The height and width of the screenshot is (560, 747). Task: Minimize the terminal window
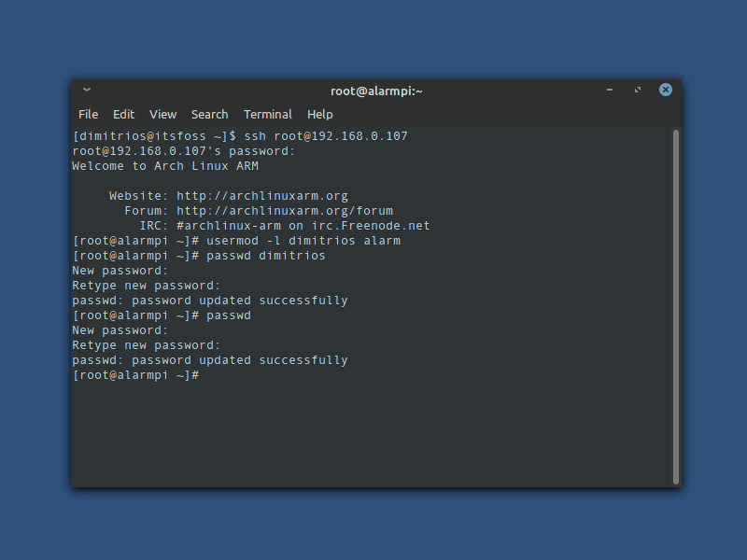(x=610, y=90)
